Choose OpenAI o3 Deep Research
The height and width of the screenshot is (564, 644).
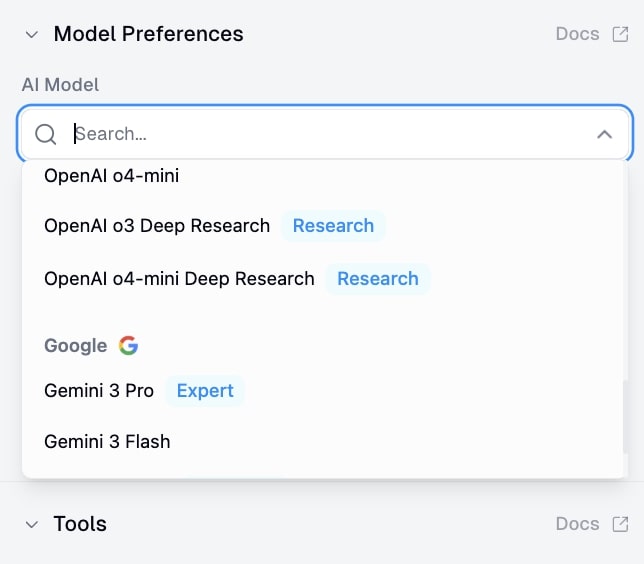[x=157, y=226]
